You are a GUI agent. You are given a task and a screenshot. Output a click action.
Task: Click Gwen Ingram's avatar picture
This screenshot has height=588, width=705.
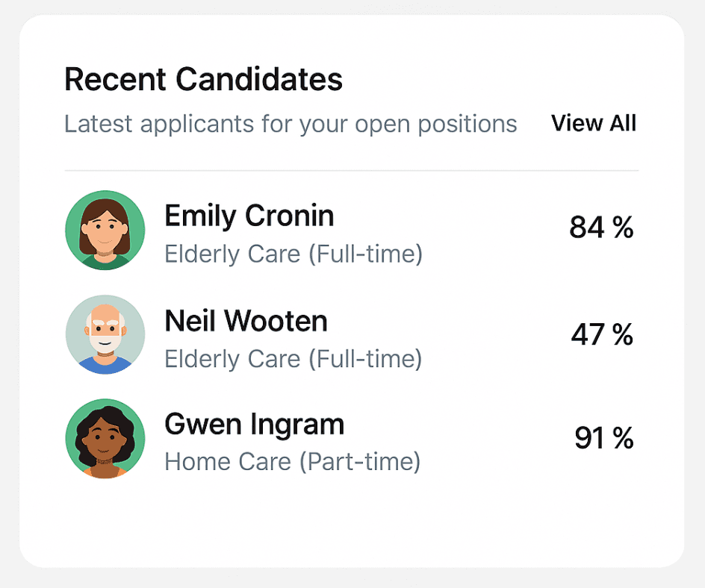pos(105,439)
